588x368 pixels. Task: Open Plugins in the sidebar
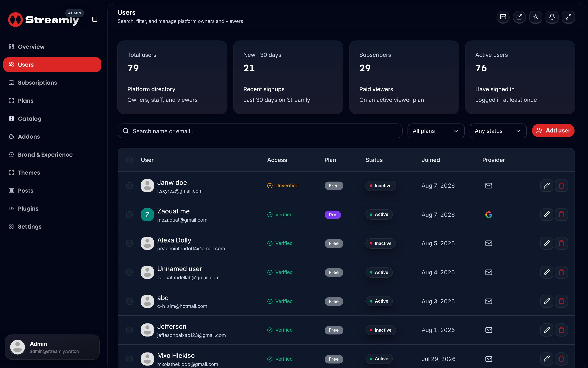(52, 209)
